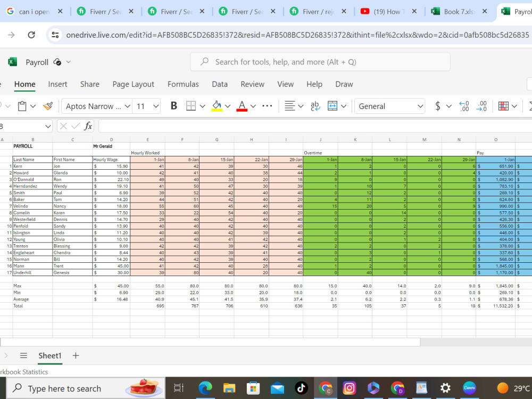The height and width of the screenshot is (399, 532).
Task: Open the Share ribbon tab
Action: [x=90, y=84]
